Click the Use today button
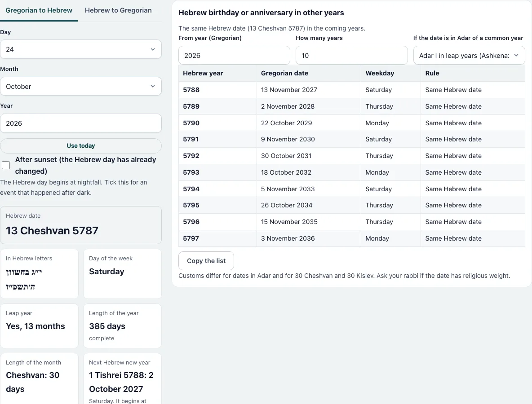532x404 pixels. [x=81, y=146]
